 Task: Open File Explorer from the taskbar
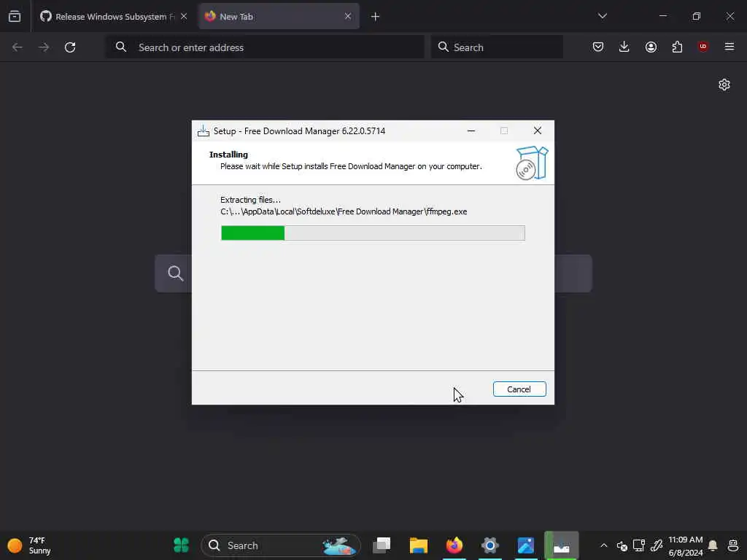[x=418, y=545]
